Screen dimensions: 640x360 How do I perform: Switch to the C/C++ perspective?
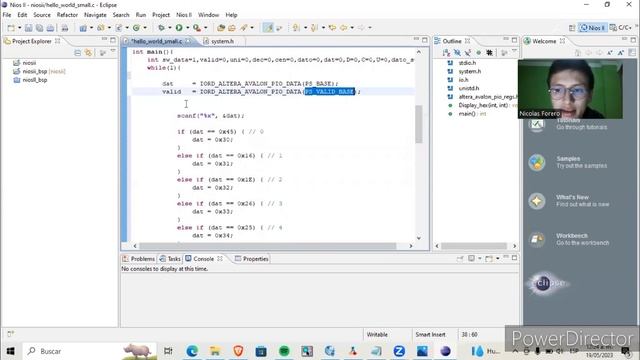620,28
